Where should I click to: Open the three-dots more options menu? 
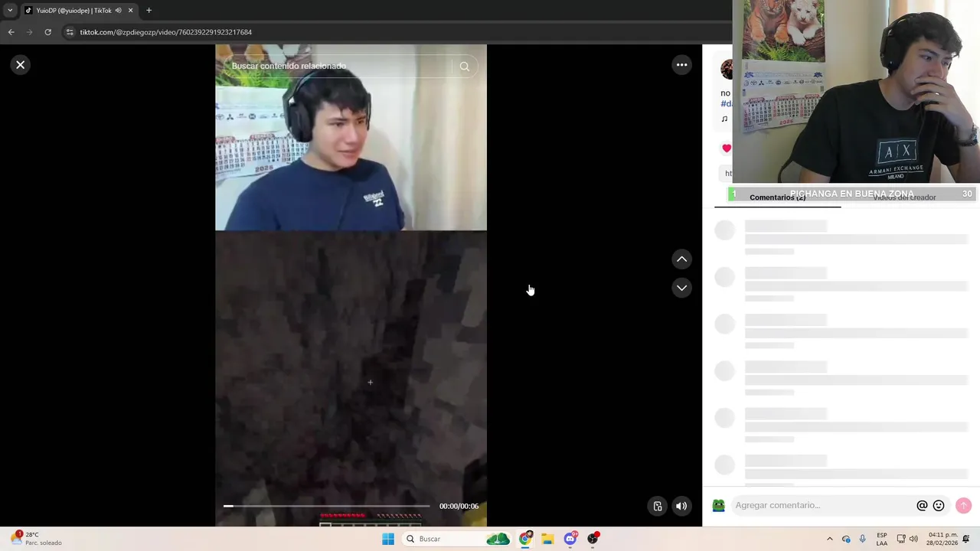tap(681, 65)
